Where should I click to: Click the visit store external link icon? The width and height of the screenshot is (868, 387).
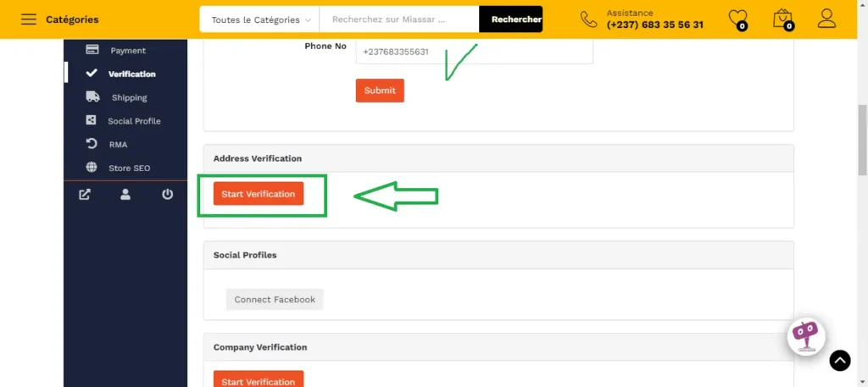(85, 194)
